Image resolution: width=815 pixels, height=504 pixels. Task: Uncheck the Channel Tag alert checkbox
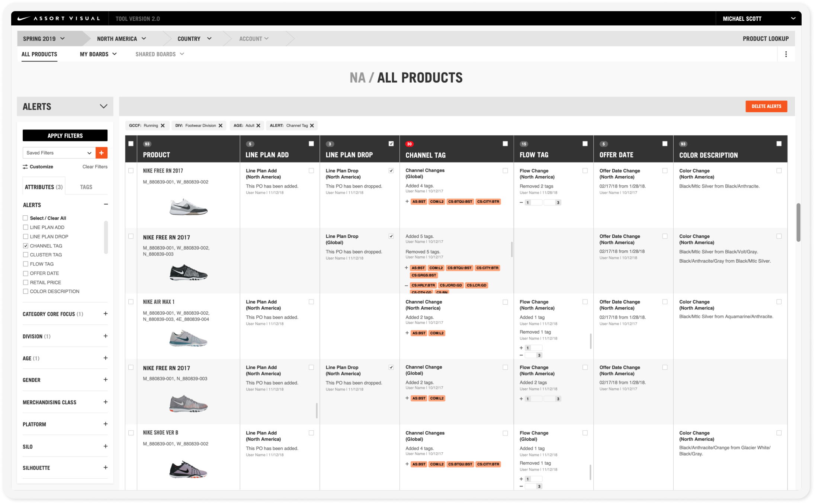click(x=26, y=246)
